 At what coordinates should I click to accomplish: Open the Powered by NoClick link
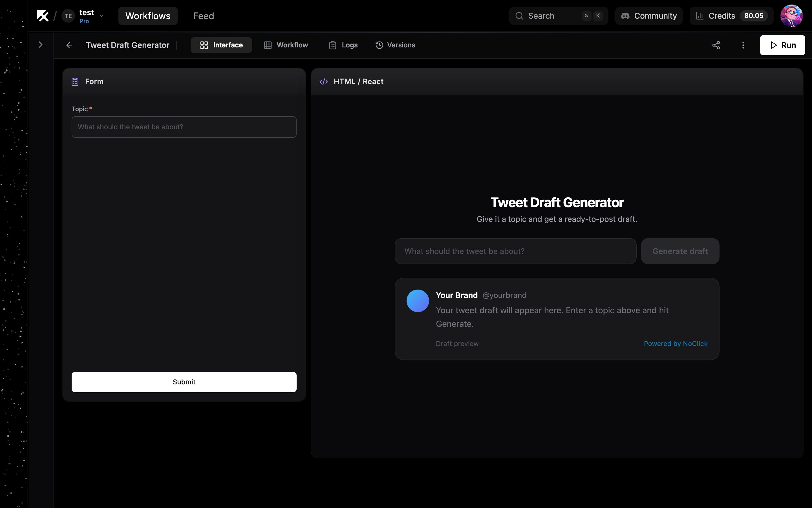point(676,343)
